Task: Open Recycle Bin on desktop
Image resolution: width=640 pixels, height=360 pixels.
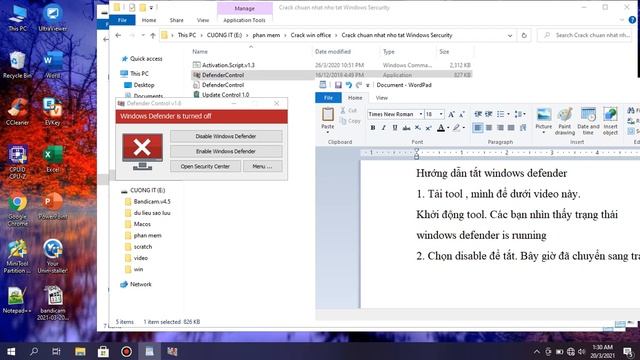Action: point(17,65)
